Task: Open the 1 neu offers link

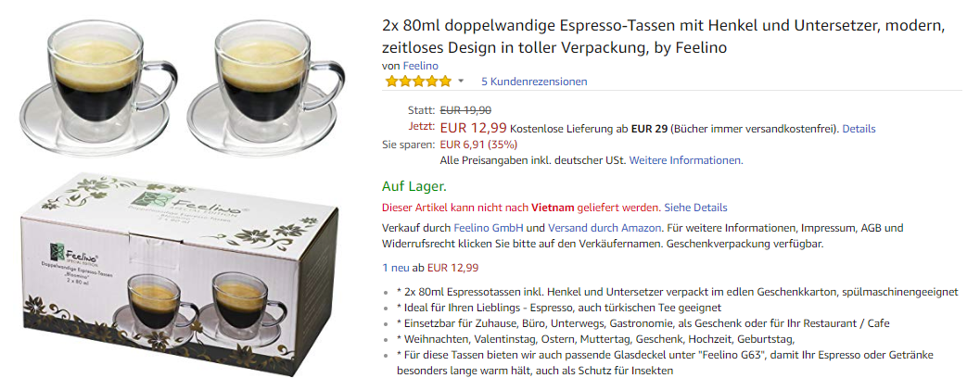Action: pos(395,268)
